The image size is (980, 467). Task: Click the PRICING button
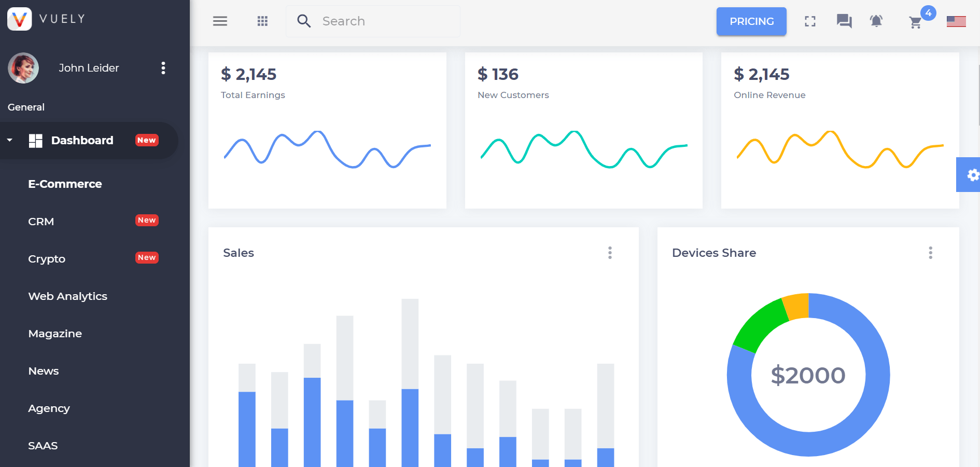point(751,21)
